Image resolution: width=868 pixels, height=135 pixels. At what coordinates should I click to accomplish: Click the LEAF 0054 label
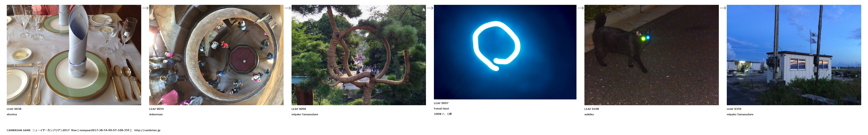156,109
